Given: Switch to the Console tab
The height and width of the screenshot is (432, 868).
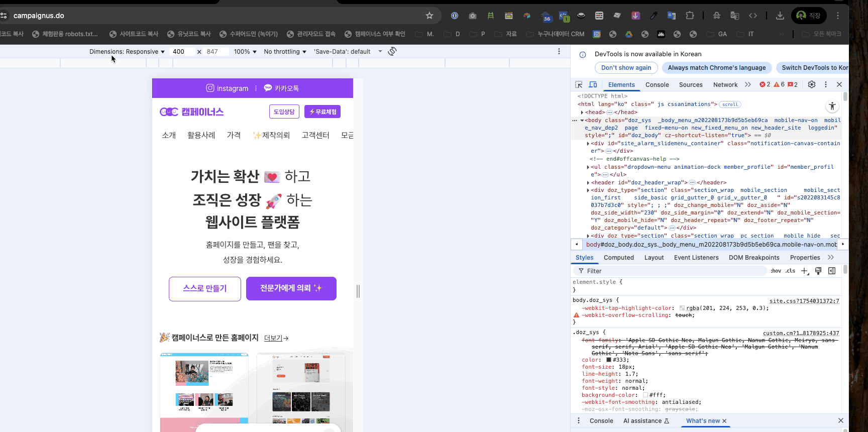Looking at the screenshot, I should 657,85.
